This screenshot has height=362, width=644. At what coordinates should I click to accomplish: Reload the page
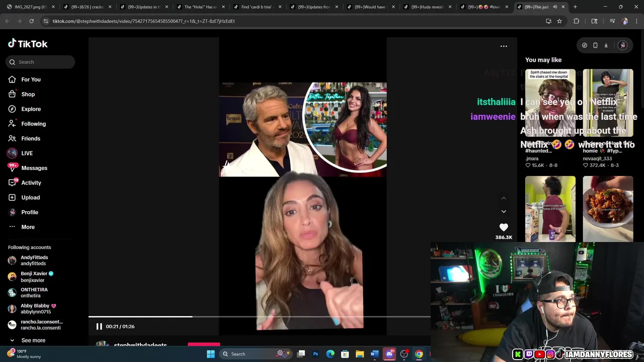[32, 21]
